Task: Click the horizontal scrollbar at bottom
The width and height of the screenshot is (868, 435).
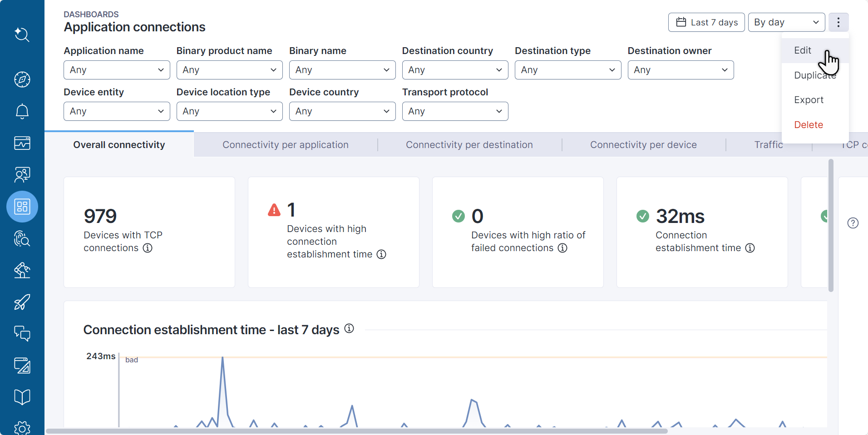Action: [356, 431]
